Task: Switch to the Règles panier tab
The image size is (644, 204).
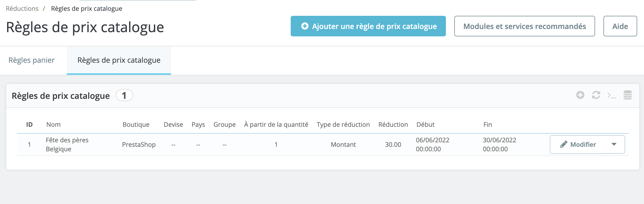Action: coord(32,60)
